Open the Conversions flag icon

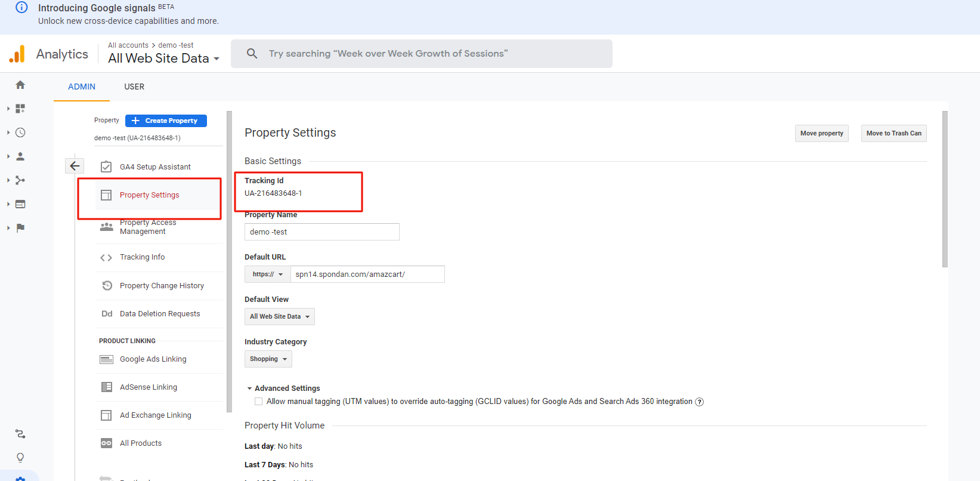(x=20, y=228)
